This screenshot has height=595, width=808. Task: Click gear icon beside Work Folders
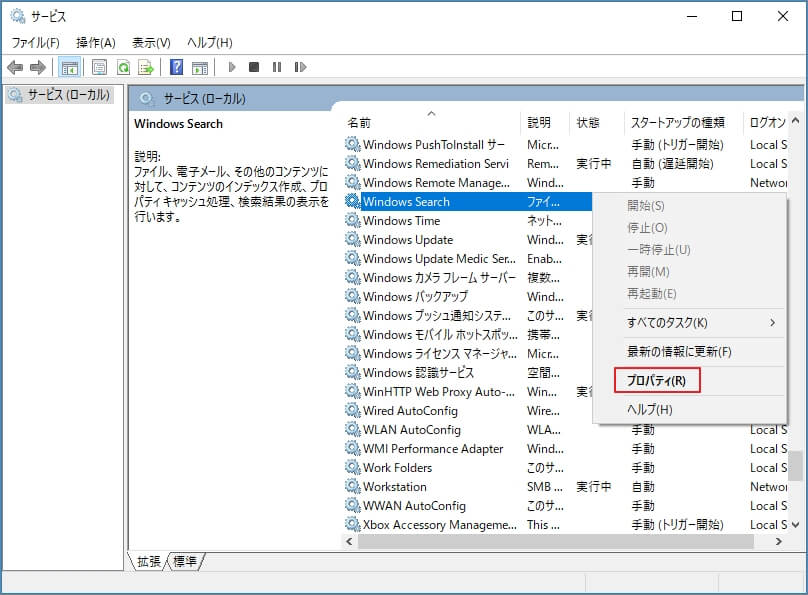352,467
